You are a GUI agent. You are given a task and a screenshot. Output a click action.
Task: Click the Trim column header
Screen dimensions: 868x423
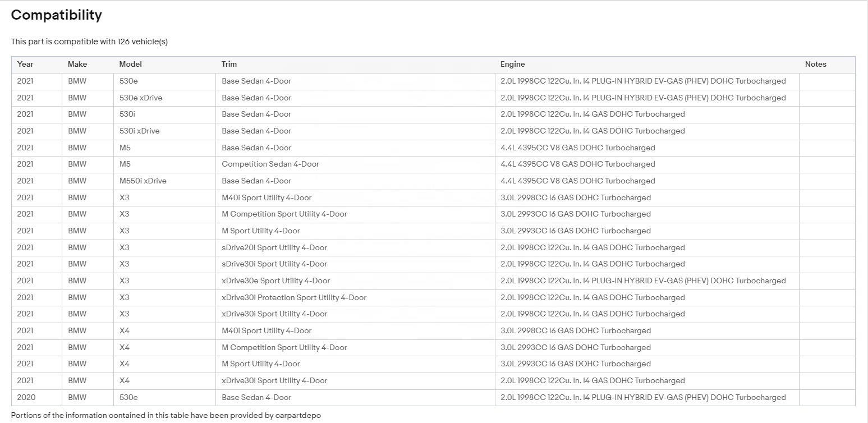click(229, 64)
